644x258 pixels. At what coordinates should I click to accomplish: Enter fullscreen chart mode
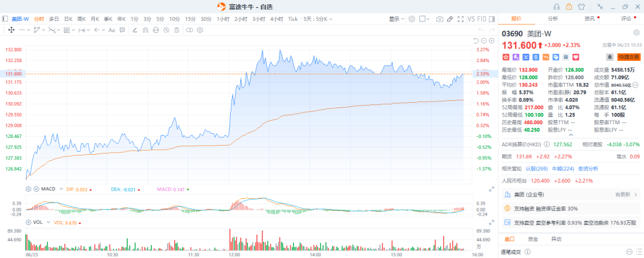tap(460, 19)
